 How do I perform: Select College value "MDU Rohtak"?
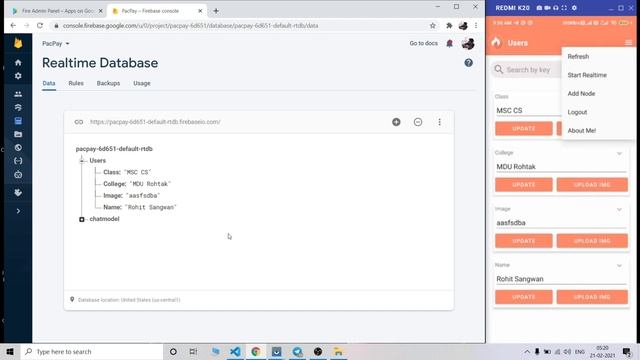(150, 184)
